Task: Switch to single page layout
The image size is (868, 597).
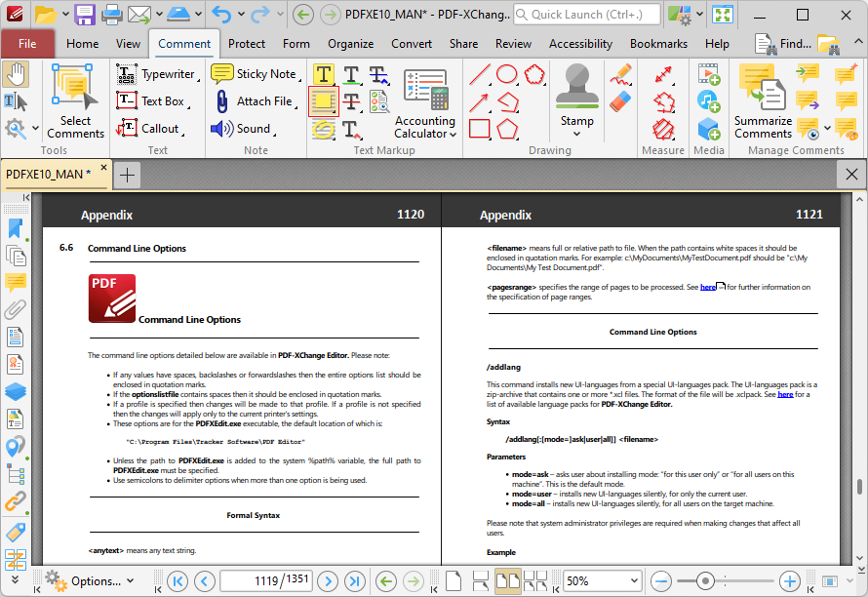Action: (454, 581)
